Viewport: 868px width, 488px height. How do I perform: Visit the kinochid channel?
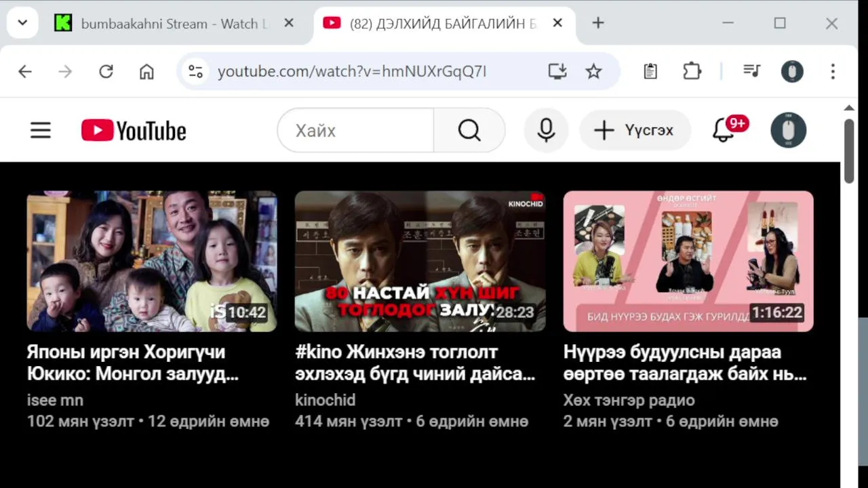[x=325, y=400]
